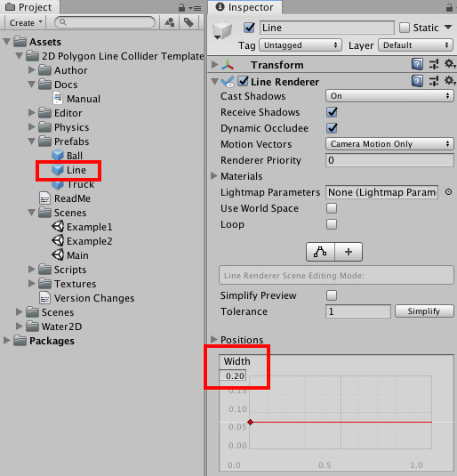Open the Layer dropdown
Screen dimensions: 457x476
point(416,45)
